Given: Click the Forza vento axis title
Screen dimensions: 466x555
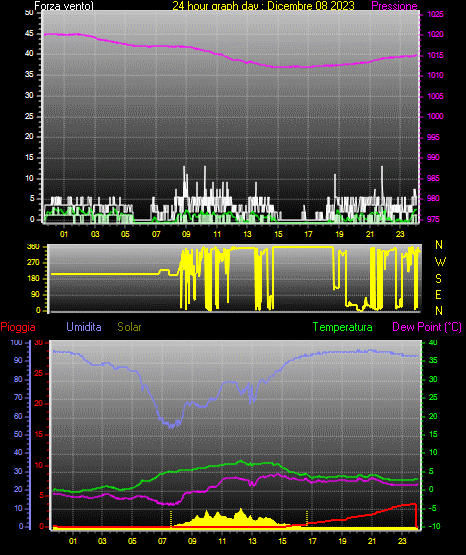Looking at the screenshot, I should 64,6.
